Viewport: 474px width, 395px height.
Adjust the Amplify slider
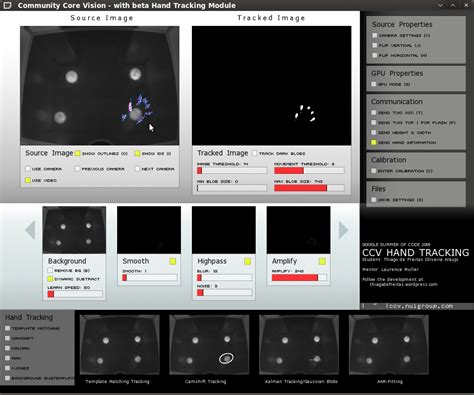pyautogui.click(x=299, y=278)
